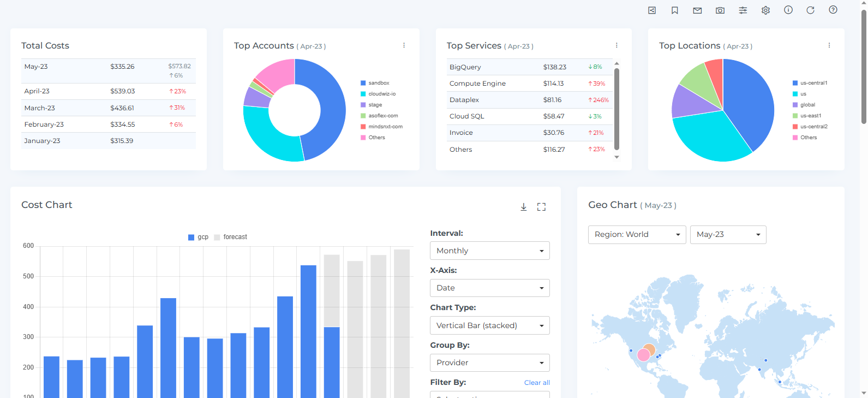868x398 pixels.
Task: Open the Region: World dropdown
Action: click(x=637, y=234)
